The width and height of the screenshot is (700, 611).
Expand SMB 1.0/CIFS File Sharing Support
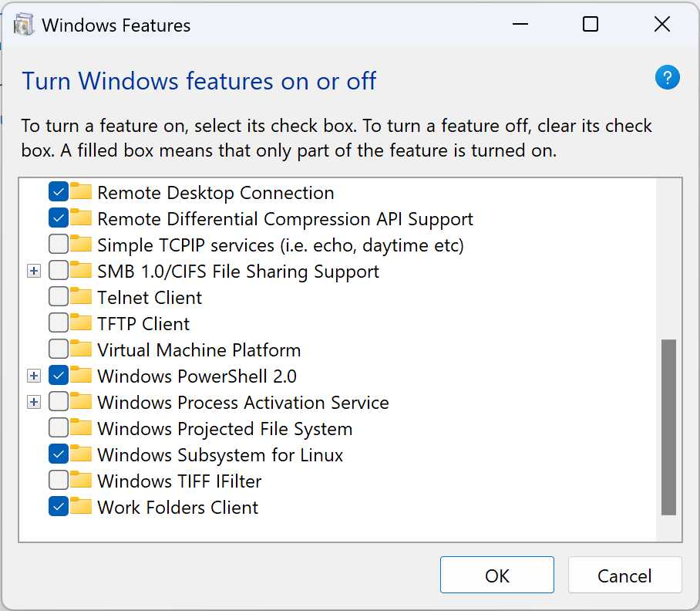[x=34, y=271]
